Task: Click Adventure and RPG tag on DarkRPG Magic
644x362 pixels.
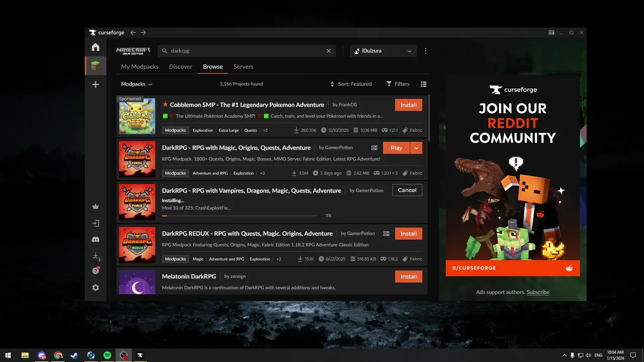Action: tap(210, 173)
